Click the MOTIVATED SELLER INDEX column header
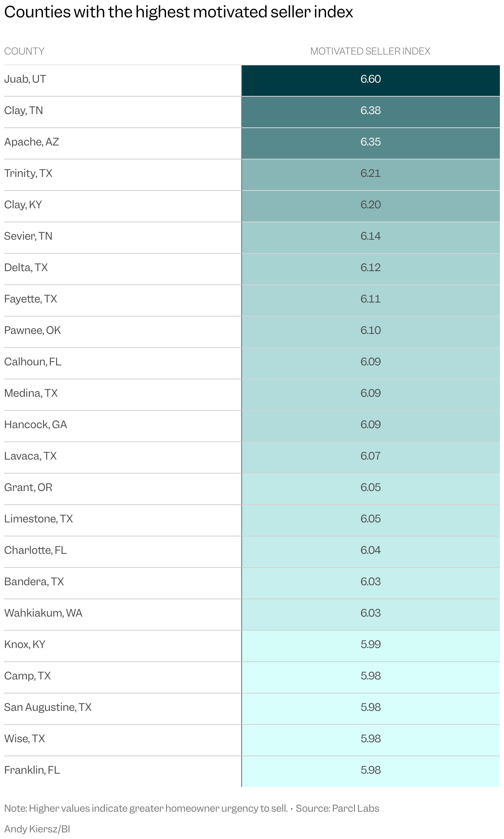Image resolution: width=504 pixels, height=839 pixels. pos(370,51)
